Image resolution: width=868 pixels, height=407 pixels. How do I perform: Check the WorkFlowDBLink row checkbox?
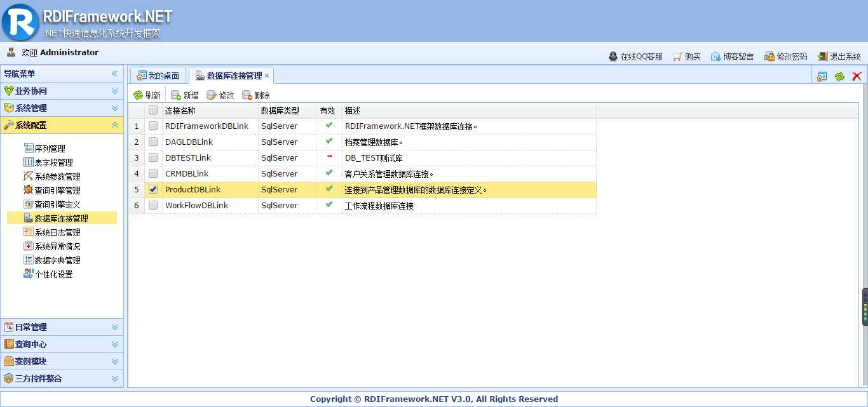point(153,206)
